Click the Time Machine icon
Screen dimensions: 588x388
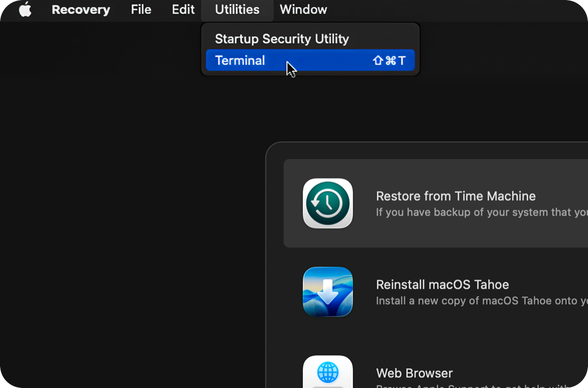pos(328,203)
